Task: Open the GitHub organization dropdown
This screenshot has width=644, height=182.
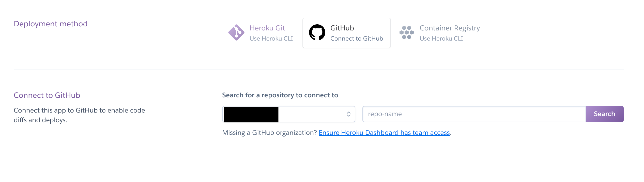Action: tap(289, 114)
